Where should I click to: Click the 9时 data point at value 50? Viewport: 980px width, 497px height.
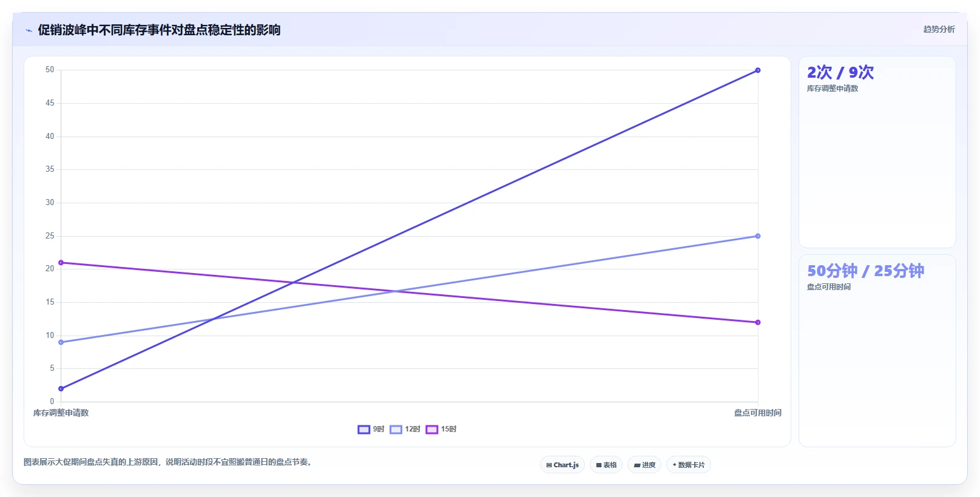coord(758,70)
